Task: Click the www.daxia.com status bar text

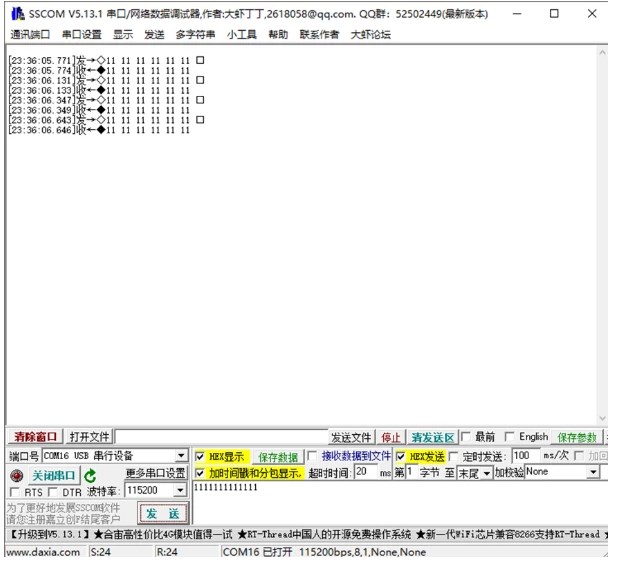Action: 43,552
